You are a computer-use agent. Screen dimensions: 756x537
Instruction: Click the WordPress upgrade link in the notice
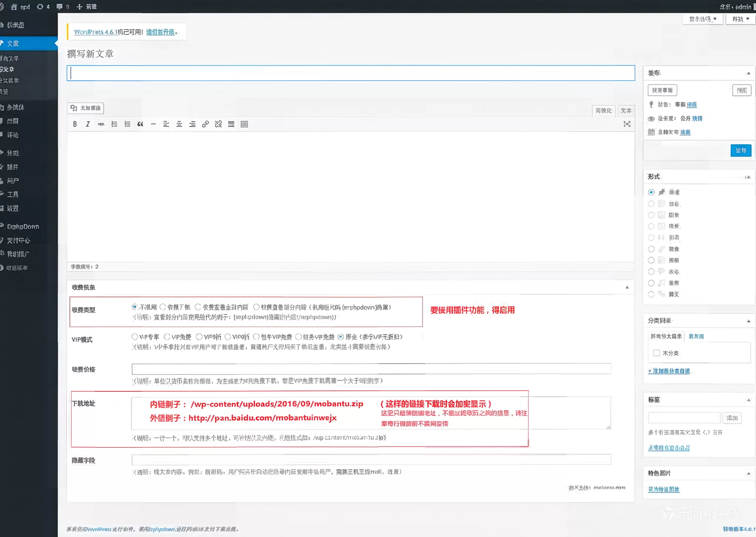coord(161,32)
